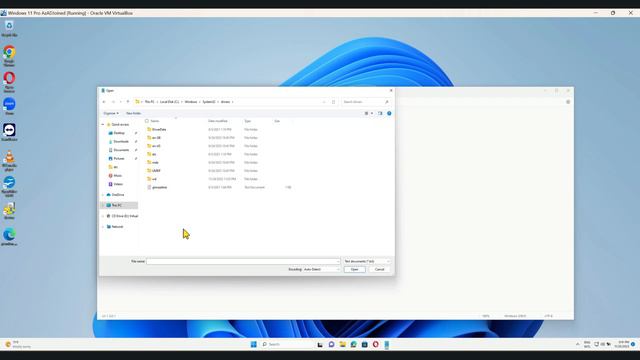This screenshot has width=640, height=360.
Task: Click the New folder button
Action: [133, 113]
